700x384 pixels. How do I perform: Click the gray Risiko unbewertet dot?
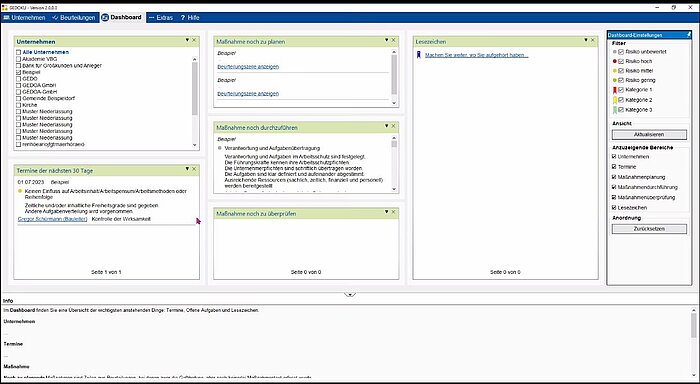(615, 52)
